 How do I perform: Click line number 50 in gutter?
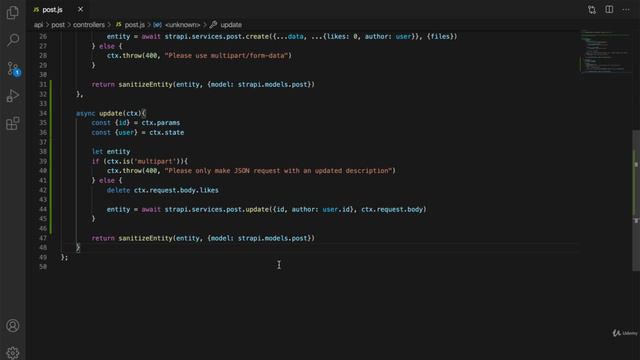[43, 267]
